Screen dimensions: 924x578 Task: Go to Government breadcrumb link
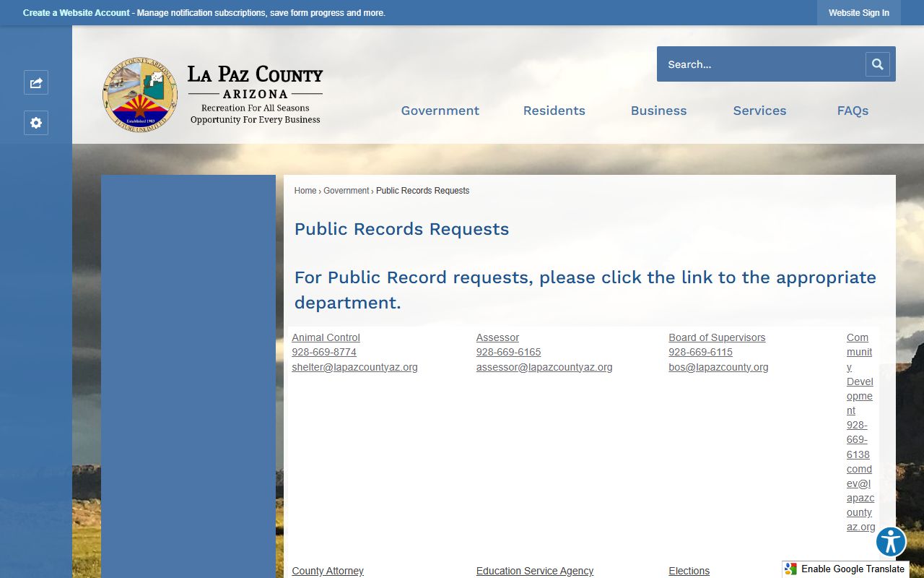(346, 191)
